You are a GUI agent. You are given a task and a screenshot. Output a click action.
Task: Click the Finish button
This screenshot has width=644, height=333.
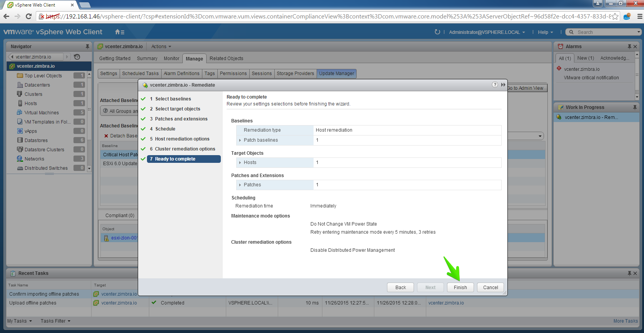460,288
